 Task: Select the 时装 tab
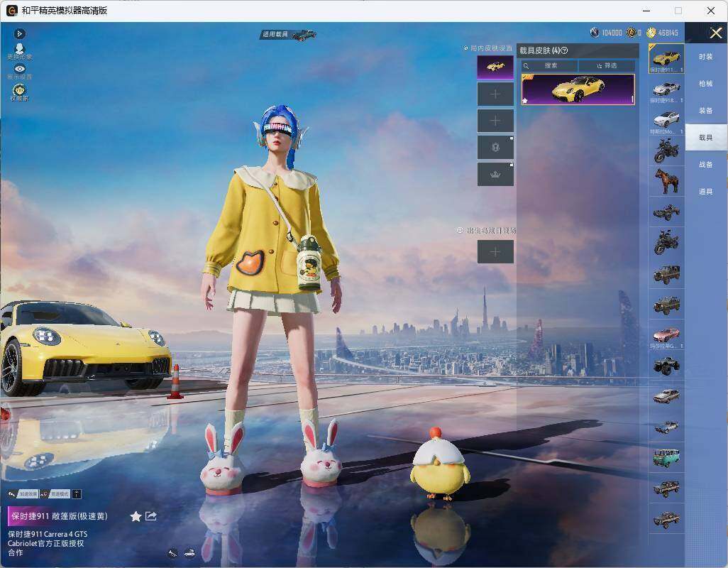click(706, 57)
